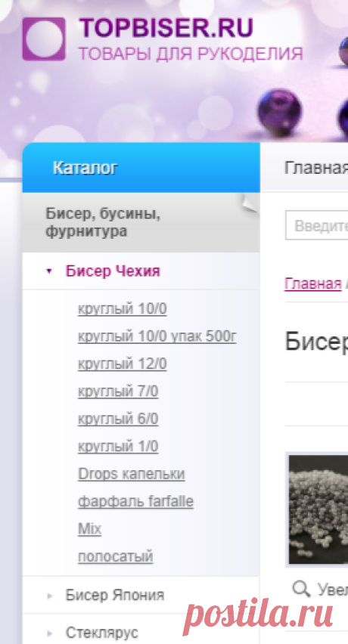This screenshot has height=644, width=348.
Task: Open фарфаль farfalle link
Action: (x=135, y=501)
